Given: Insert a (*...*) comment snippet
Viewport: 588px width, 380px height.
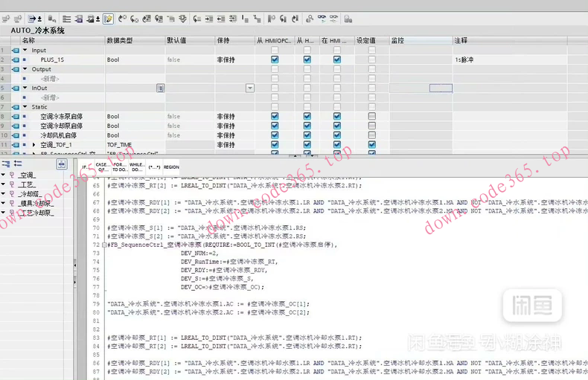Looking at the screenshot, I should click(x=154, y=167).
